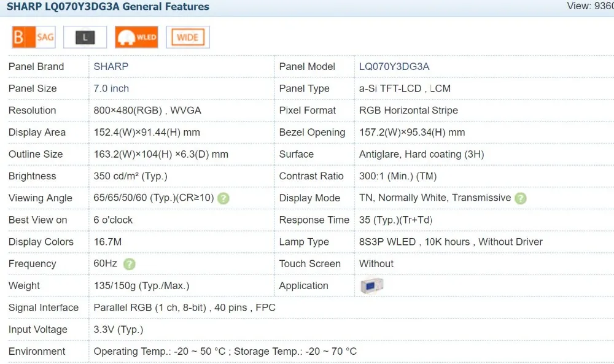Open help icon next to Viewing Angle value
Viewport: 614px width, 364px height.
click(223, 198)
